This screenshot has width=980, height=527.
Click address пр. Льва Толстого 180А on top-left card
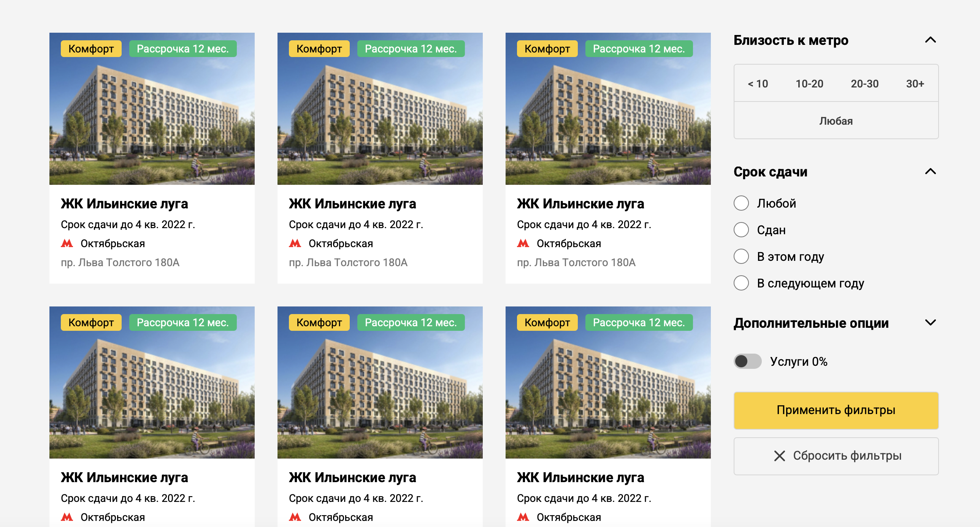click(x=120, y=262)
